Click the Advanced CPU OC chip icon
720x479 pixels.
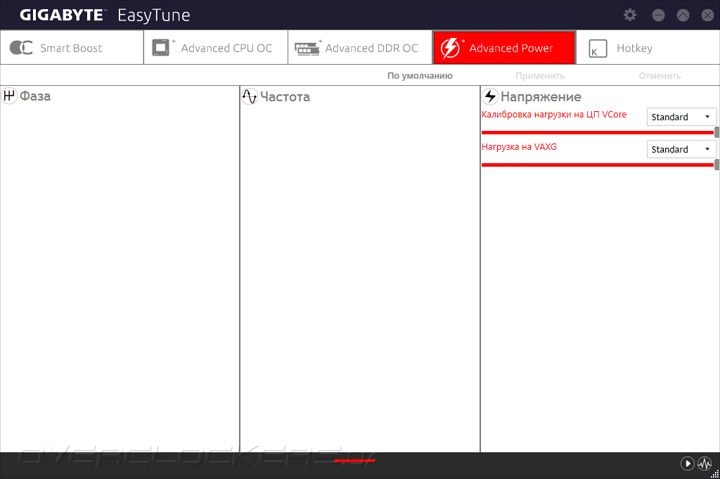pos(161,48)
